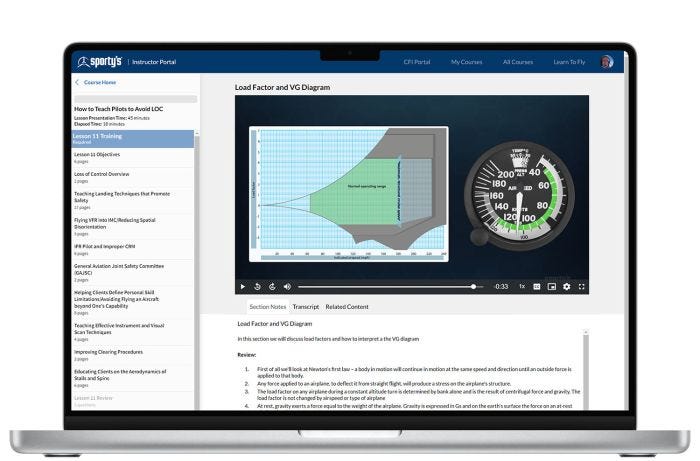This screenshot has width=700, height=461.
Task: Open the 1x playback speed menu
Action: tap(521, 286)
